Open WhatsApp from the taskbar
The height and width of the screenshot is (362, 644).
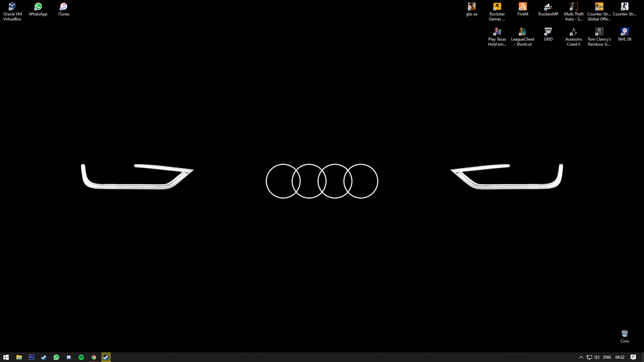pos(56,357)
